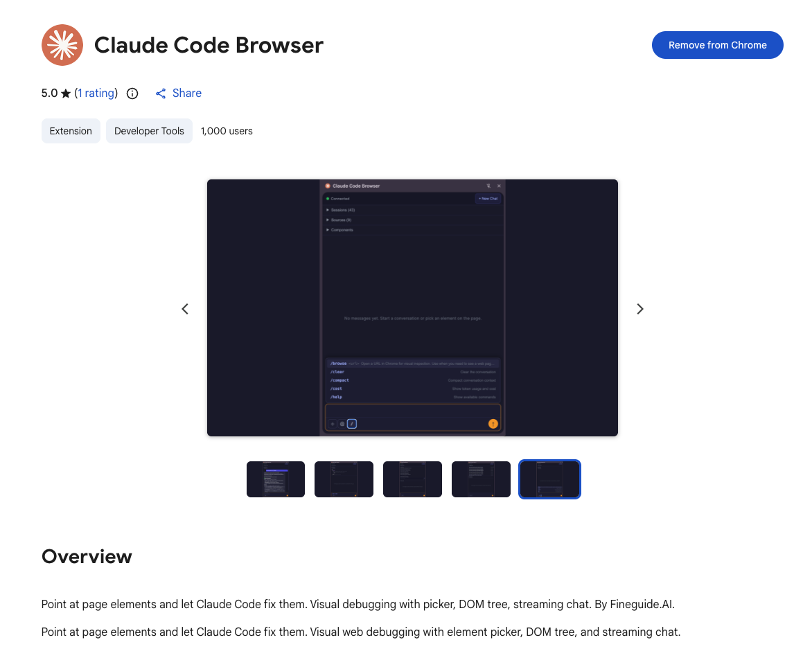Click the Overview heading

[87, 556]
